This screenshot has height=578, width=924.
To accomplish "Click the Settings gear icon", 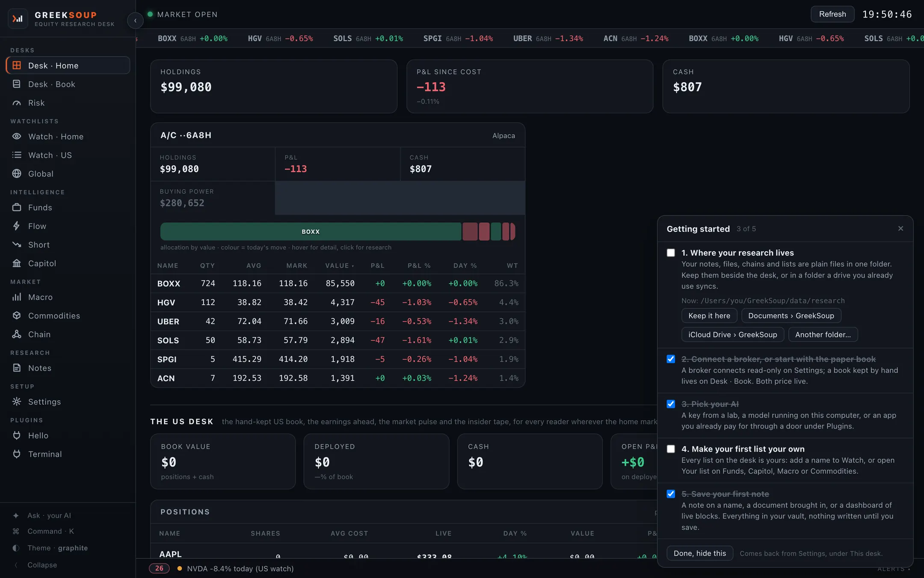I will [17, 402].
